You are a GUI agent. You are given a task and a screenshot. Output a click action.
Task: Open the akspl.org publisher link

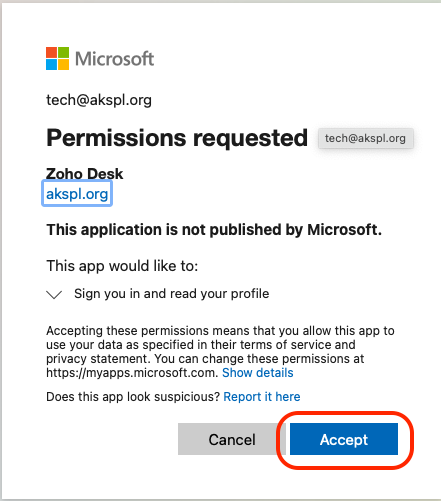tap(77, 194)
